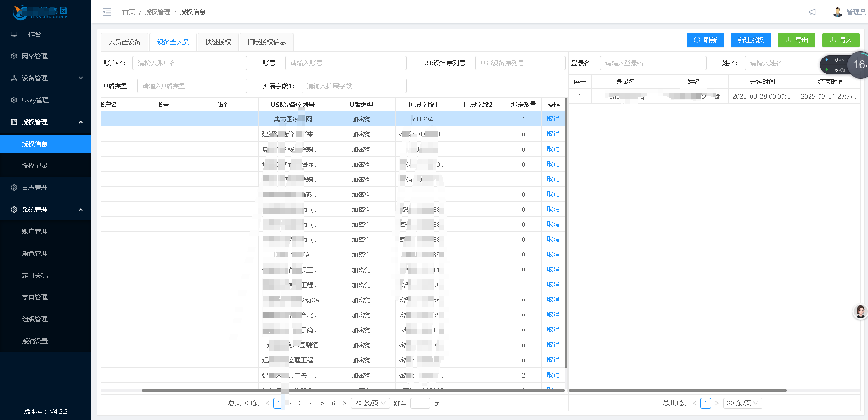Open 网络管理 in the sidebar

[34, 56]
